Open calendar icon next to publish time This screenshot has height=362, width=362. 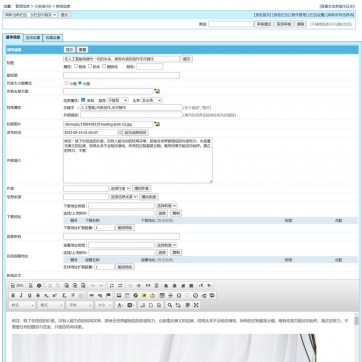120,132
